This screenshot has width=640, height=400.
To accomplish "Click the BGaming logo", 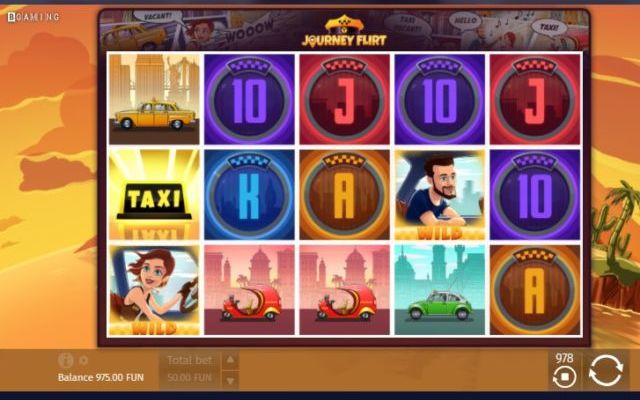I will tap(33, 17).
